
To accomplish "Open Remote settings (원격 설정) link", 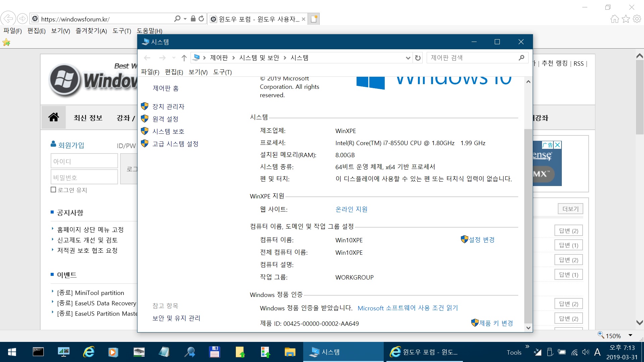I will (x=165, y=119).
